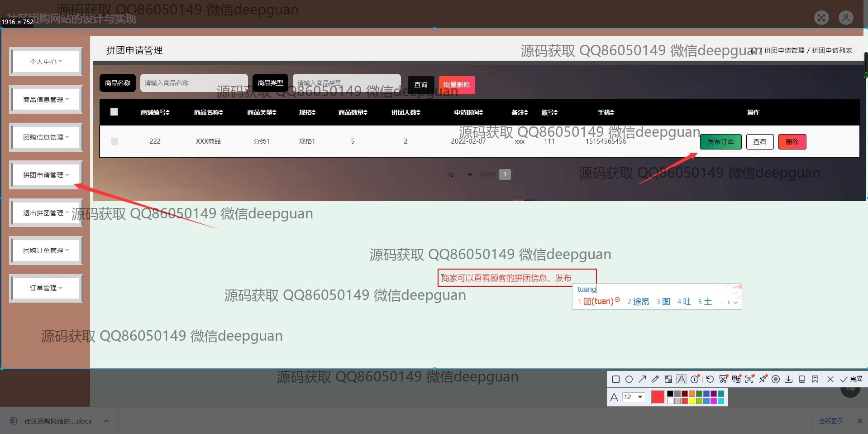Sort the table by 商铺编号
The height and width of the screenshot is (434, 868).
tap(155, 112)
